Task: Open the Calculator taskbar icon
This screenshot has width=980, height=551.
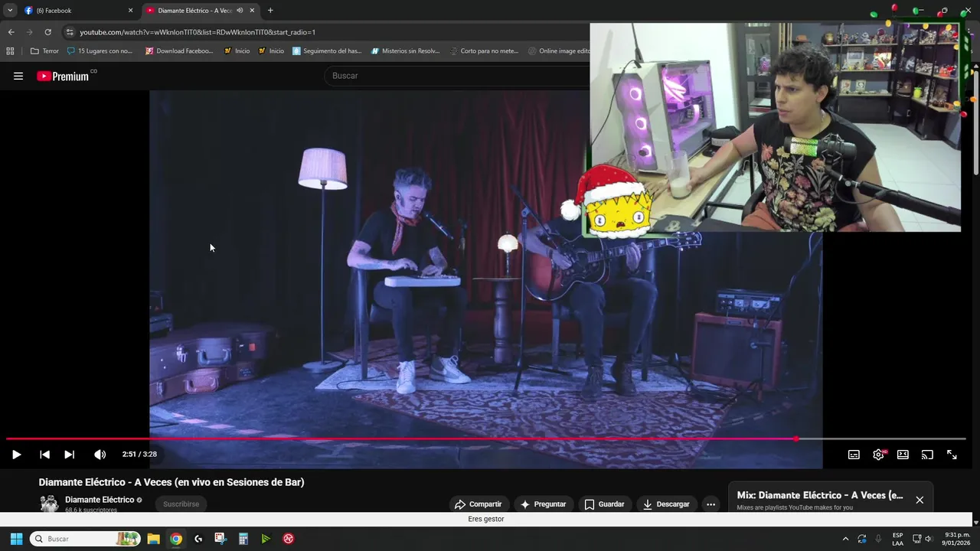Action: coord(243,539)
